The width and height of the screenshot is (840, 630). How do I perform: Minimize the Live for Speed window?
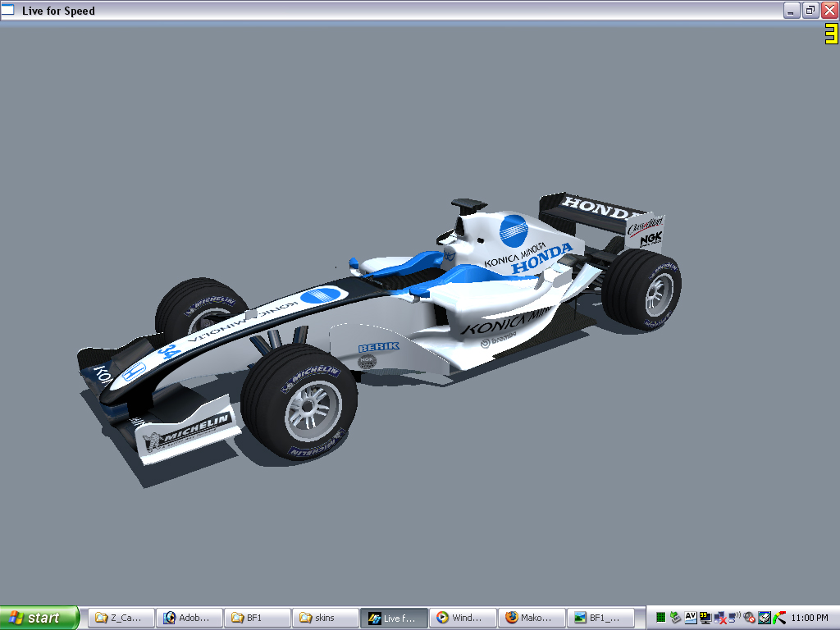click(x=792, y=10)
